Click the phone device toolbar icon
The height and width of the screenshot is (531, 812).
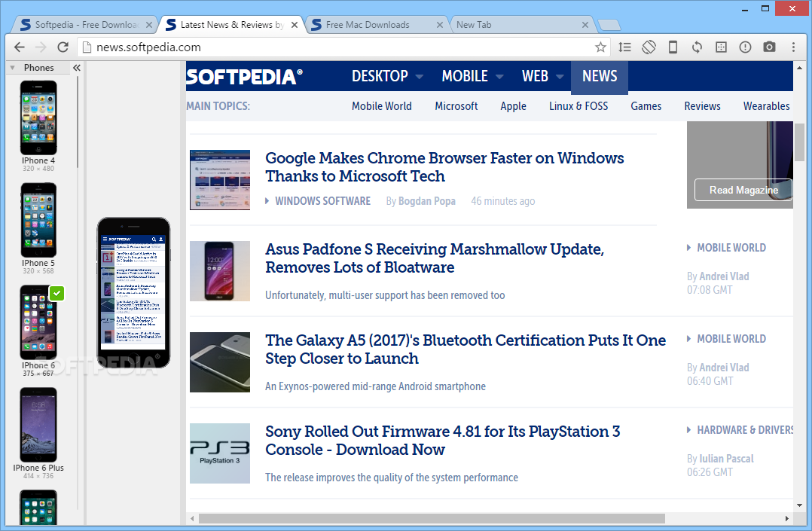tap(673, 47)
